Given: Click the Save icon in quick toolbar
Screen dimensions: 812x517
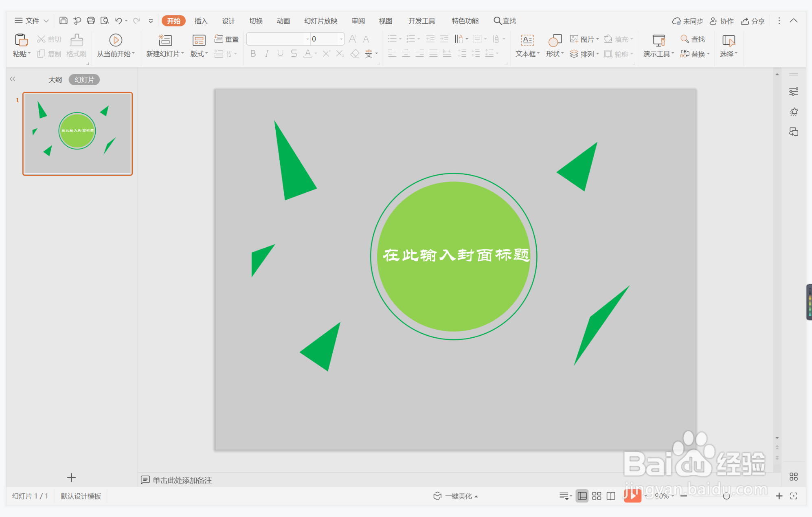Looking at the screenshot, I should tap(63, 21).
